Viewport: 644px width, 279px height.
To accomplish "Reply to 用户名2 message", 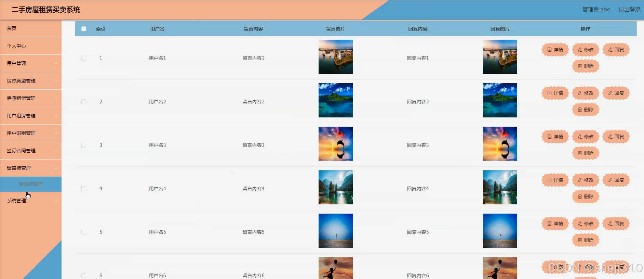I will 616,93.
